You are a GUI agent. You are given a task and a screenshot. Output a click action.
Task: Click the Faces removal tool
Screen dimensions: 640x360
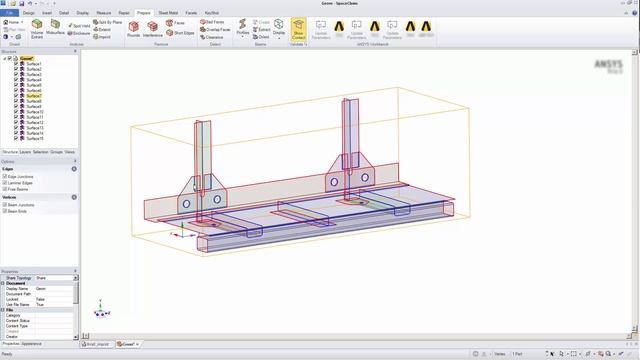click(176, 23)
